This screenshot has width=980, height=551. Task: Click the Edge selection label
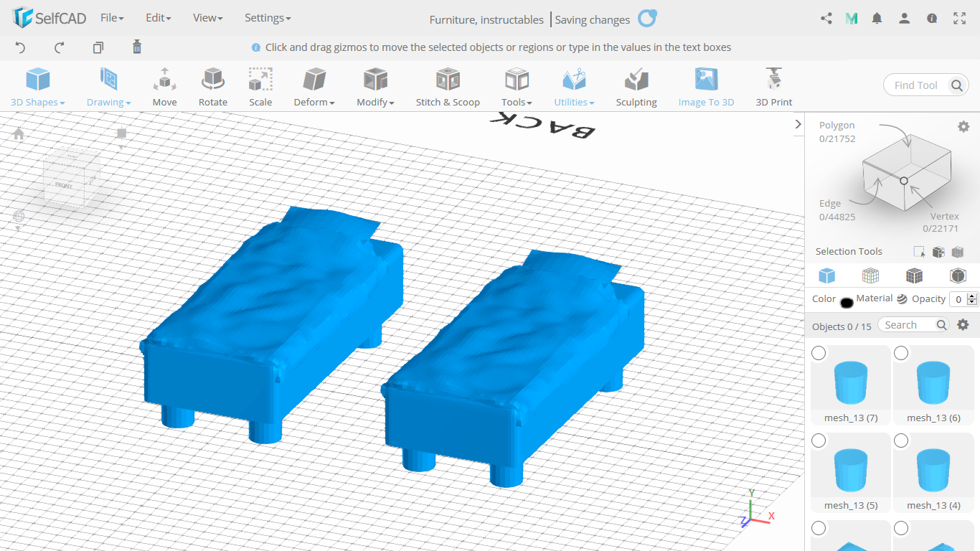point(830,203)
